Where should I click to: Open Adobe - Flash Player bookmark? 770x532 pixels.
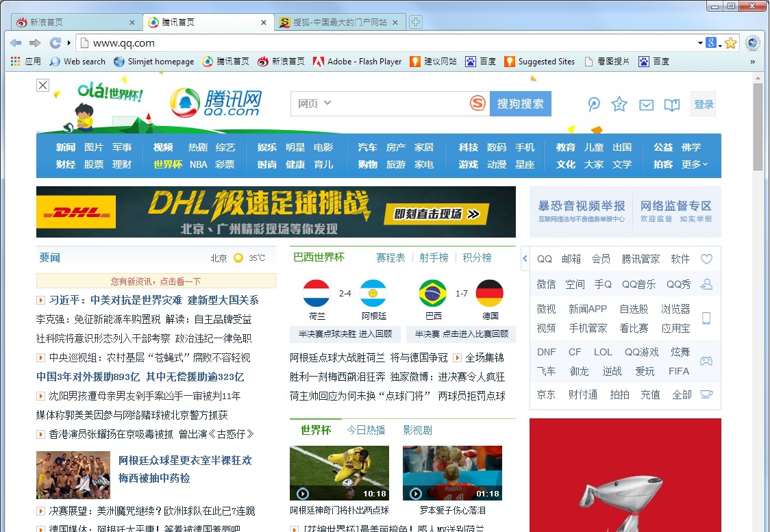tap(358, 62)
